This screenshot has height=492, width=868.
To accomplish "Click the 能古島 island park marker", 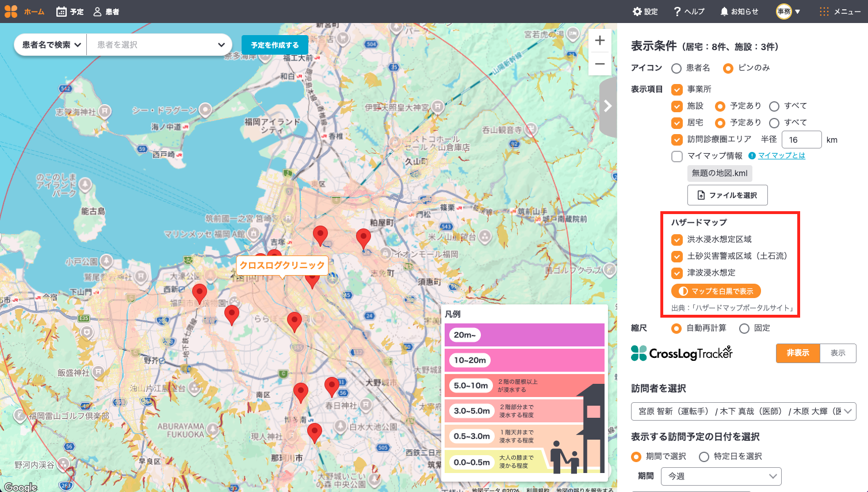I will (x=85, y=184).
